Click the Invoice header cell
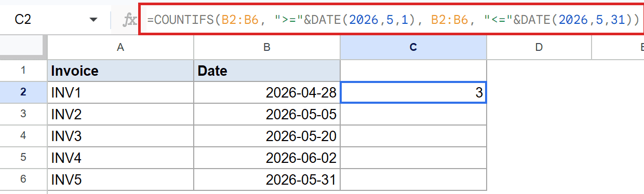644x194 pixels. (x=120, y=71)
